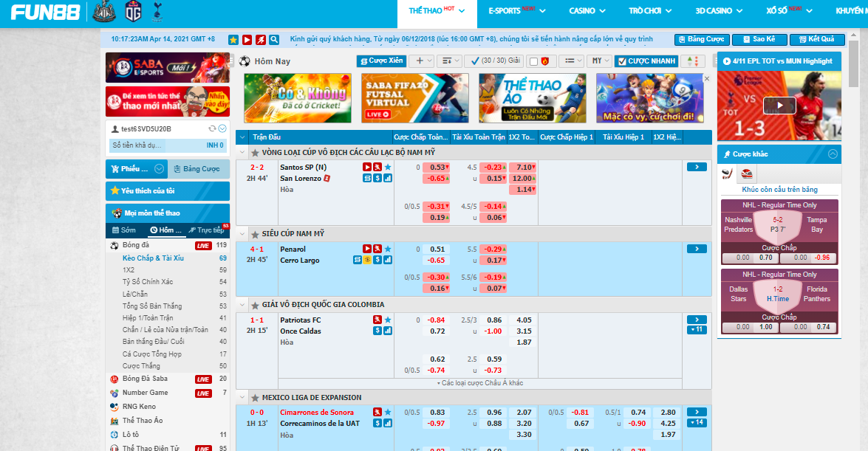Screen dimensions: 868x451
Task: Open the sort-order dropdown in the toolbar
Action: coord(449,61)
